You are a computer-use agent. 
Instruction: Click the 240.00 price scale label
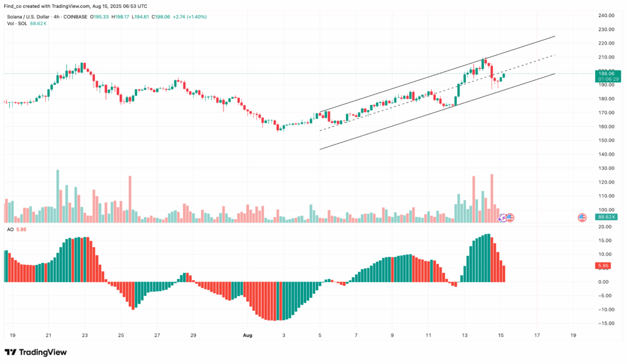pyautogui.click(x=607, y=15)
